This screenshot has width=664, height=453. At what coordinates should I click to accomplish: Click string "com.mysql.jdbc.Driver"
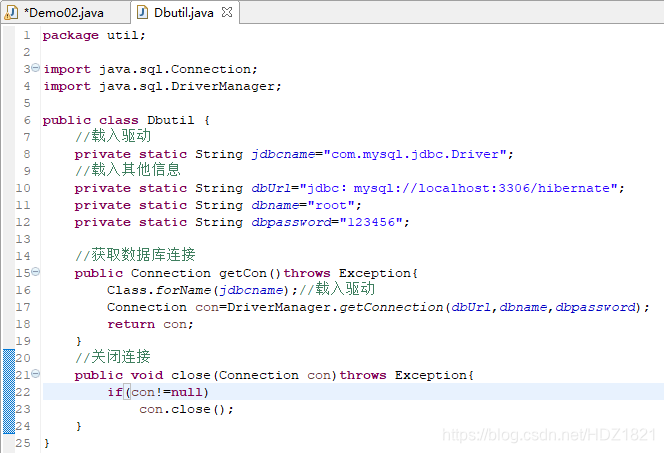[x=415, y=154]
